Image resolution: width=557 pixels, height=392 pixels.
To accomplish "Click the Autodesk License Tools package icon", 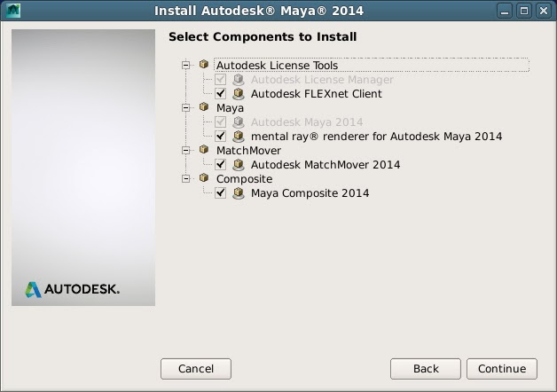I will 204,64.
